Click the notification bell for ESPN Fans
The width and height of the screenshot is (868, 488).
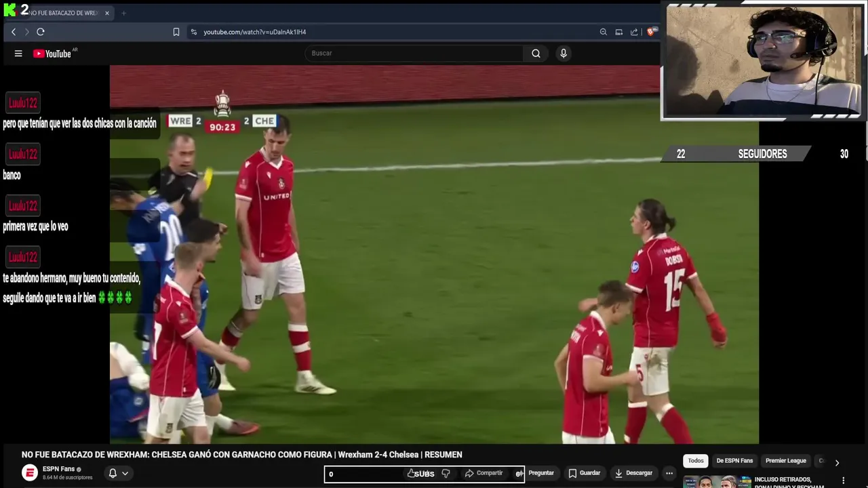click(x=113, y=473)
